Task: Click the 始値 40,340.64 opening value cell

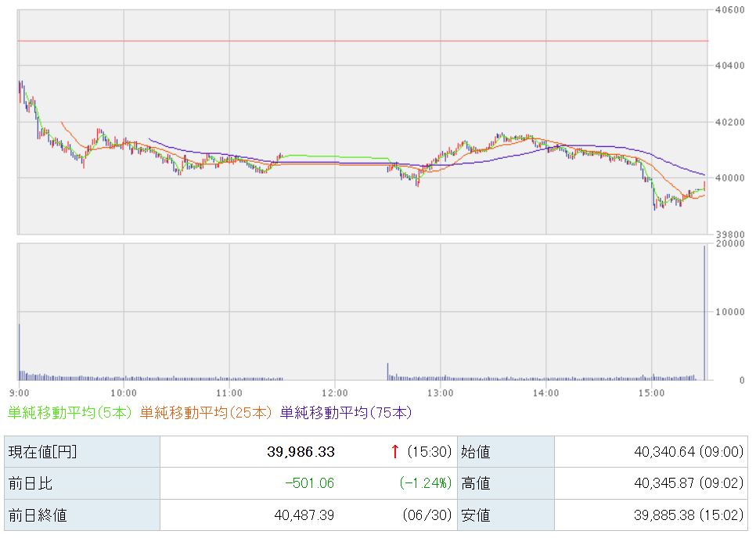Action: (x=651, y=452)
